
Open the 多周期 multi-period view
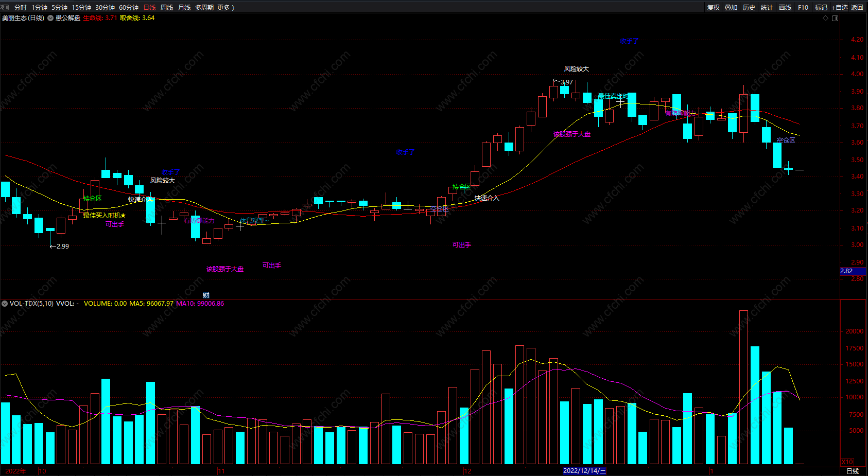click(204, 7)
